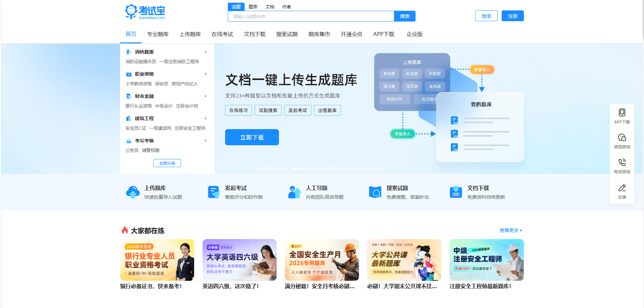Click the 发起考试 banner tag
The width and height of the screenshot is (644, 308).
[x=298, y=110]
